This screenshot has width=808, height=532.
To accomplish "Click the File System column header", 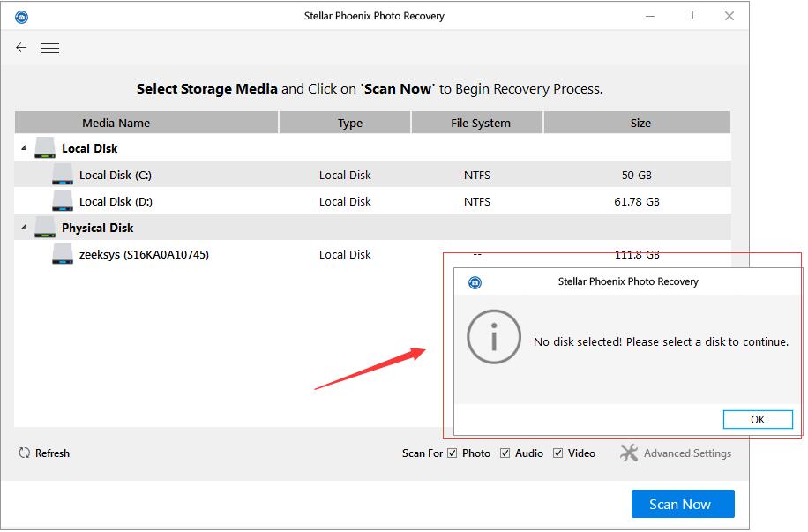I will (480, 123).
